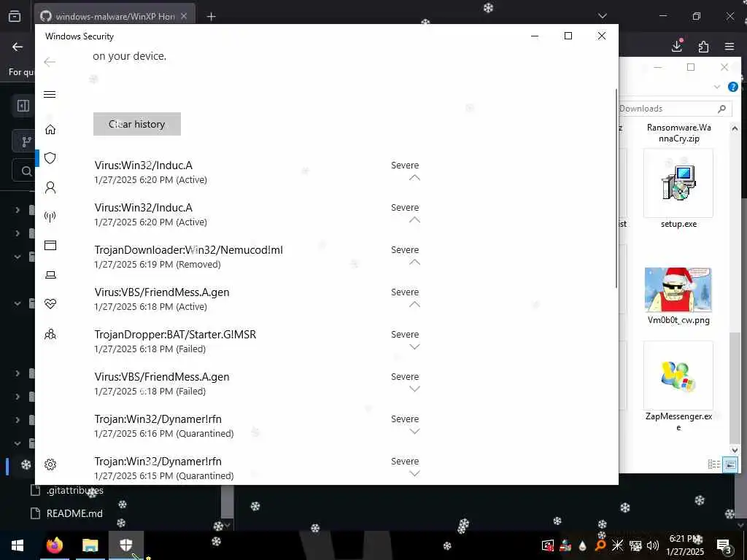
Task: Open Device performance & health heart icon
Action: [50, 303]
